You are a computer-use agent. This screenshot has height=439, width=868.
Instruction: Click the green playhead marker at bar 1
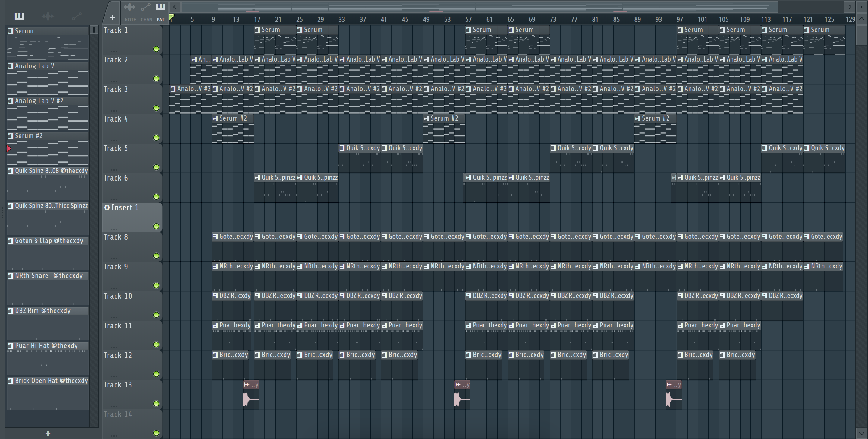pyautogui.click(x=171, y=17)
